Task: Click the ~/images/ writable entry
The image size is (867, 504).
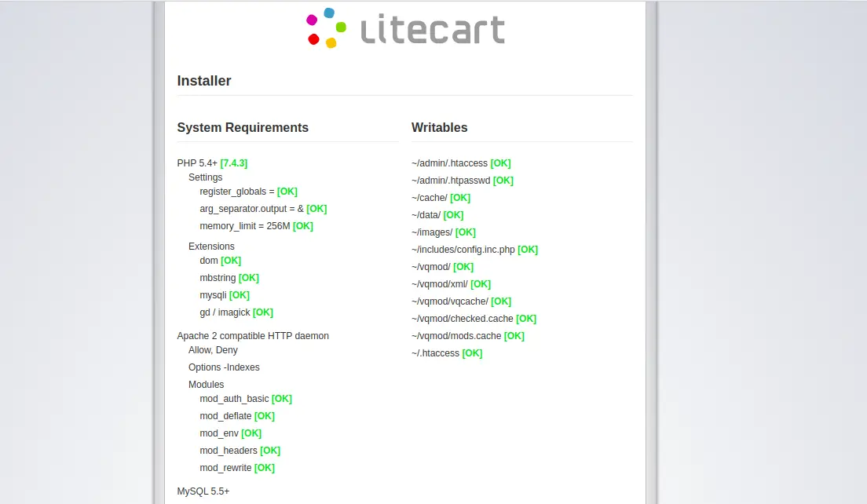Action: click(x=444, y=232)
